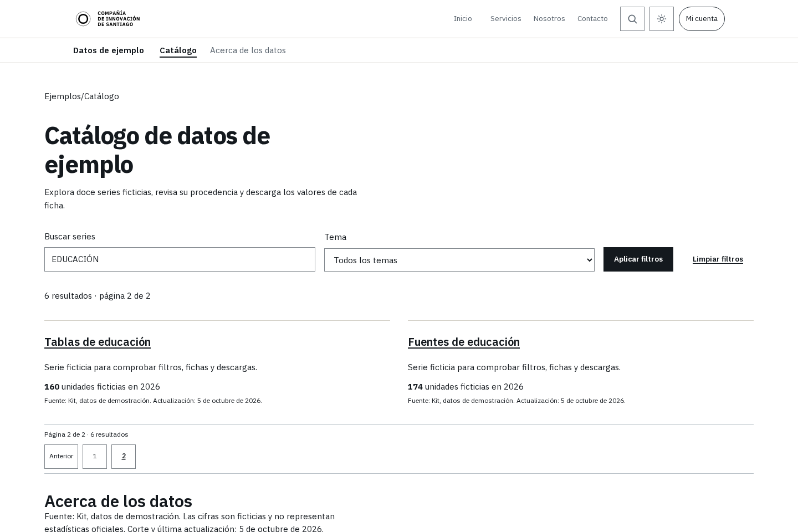
Task: Click the 'Acerca de los datos' section heading
Action: tap(118, 501)
